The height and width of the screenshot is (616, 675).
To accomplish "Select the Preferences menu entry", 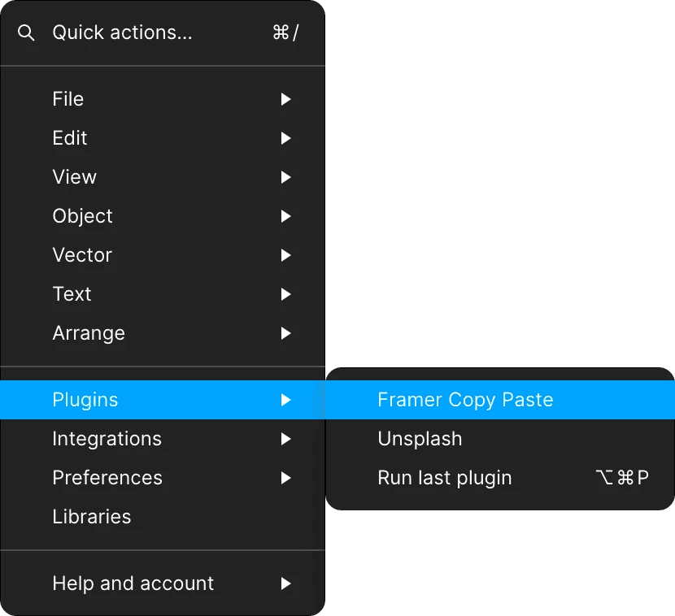I will point(163,478).
